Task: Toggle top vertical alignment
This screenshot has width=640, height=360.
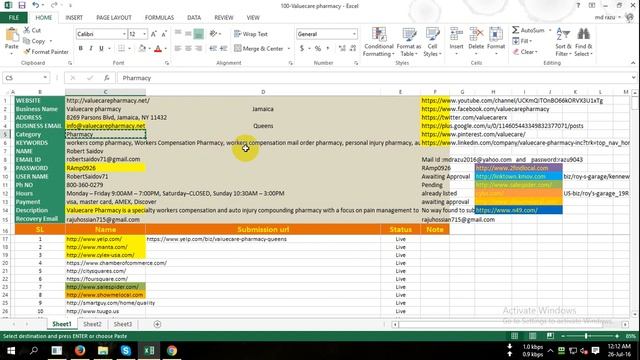Action: (x=178, y=34)
